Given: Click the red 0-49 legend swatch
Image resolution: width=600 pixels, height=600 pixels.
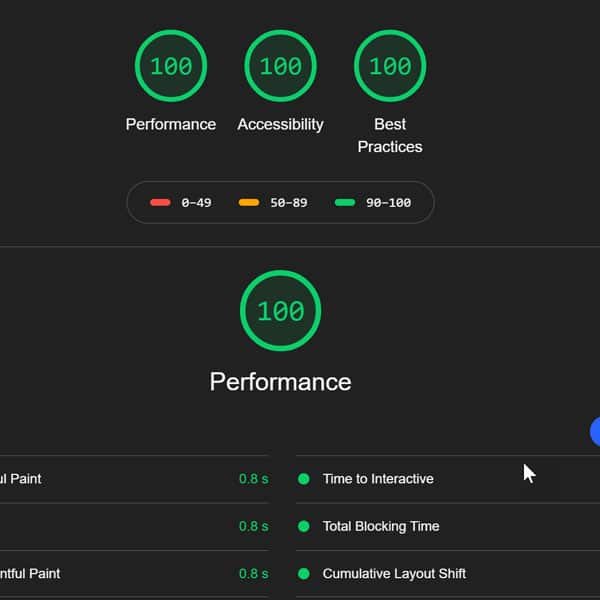Looking at the screenshot, I should pos(160,203).
